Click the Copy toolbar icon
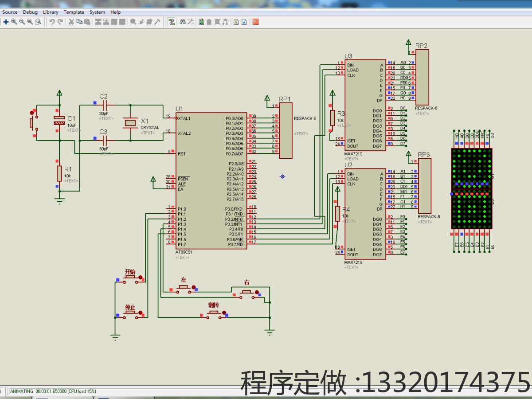532x399 pixels. (79, 21)
